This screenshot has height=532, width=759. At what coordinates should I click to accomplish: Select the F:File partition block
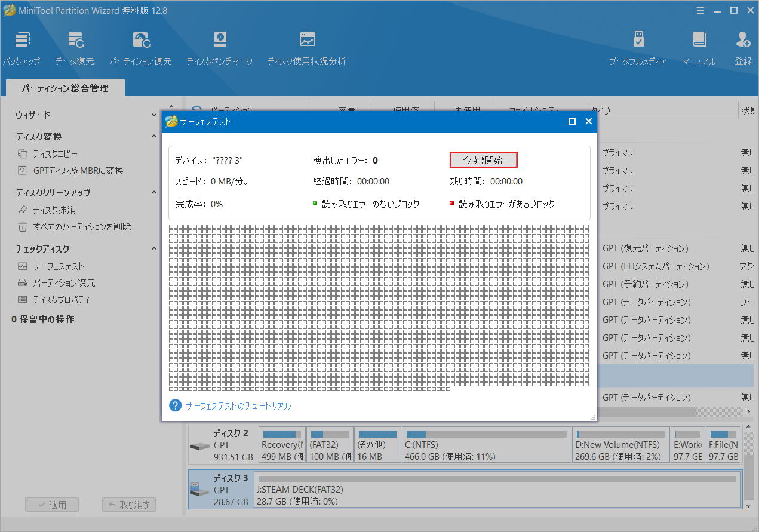tap(723, 445)
